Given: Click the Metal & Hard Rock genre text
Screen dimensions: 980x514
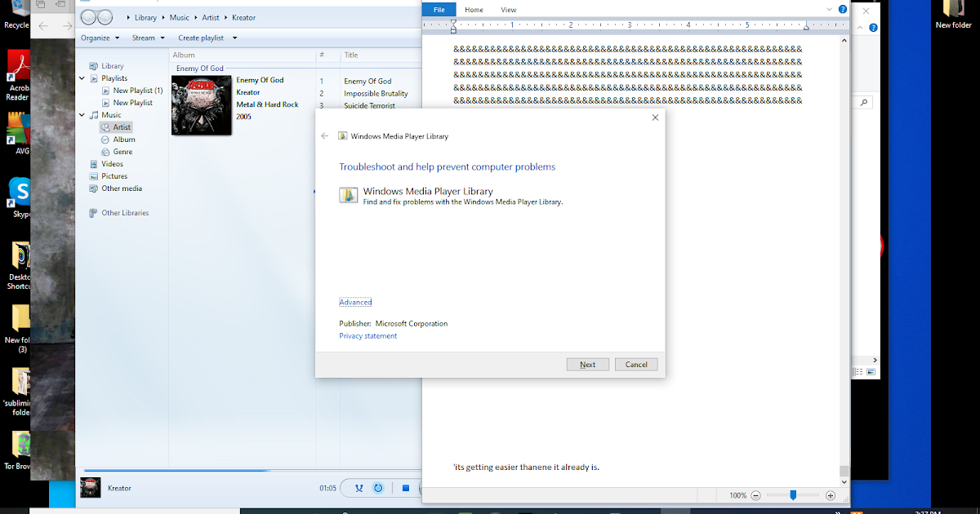Looking at the screenshot, I should click(267, 104).
